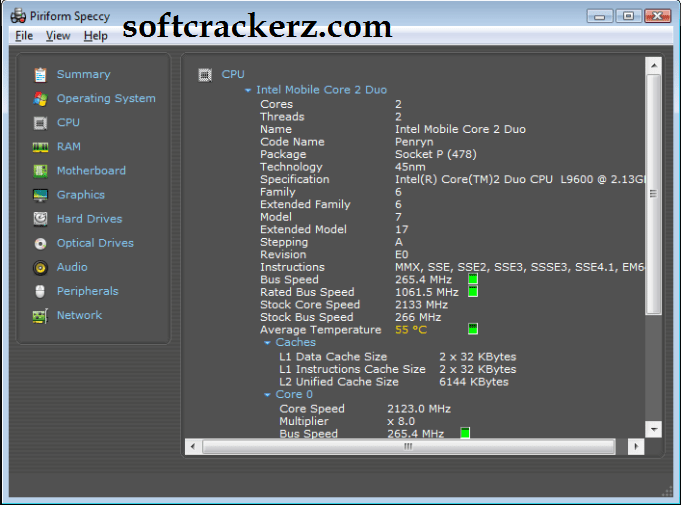Close the Speccy window
The width and height of the screenshot is (681, 505).
(658, 17)
